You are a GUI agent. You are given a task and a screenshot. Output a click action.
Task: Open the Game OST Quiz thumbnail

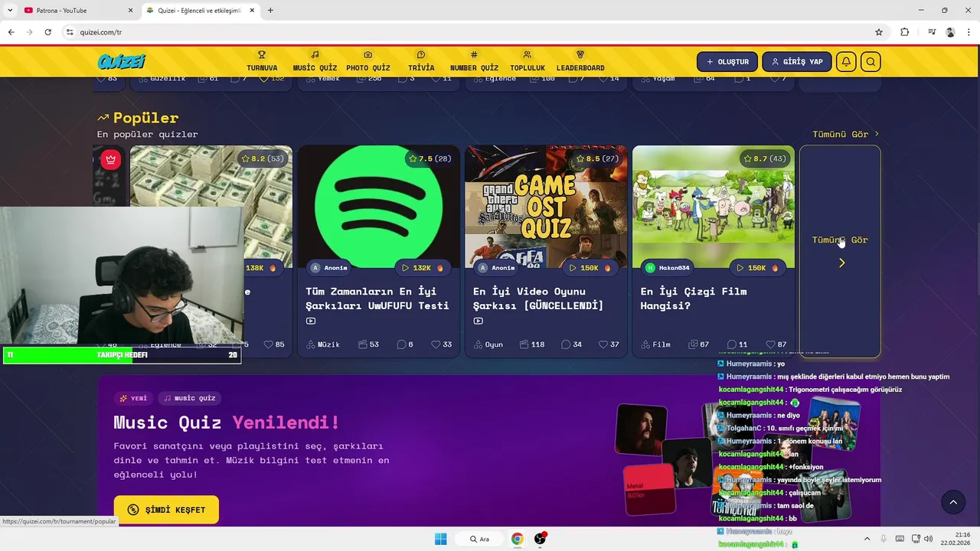(546, 207)
